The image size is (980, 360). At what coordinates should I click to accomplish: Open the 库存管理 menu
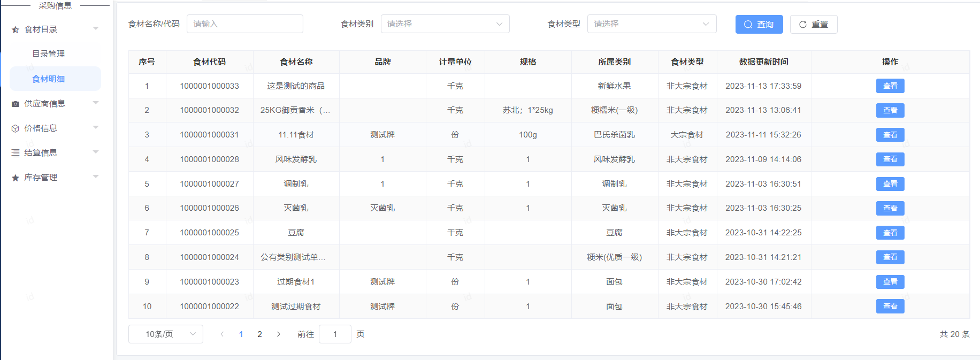click(55, 178)
